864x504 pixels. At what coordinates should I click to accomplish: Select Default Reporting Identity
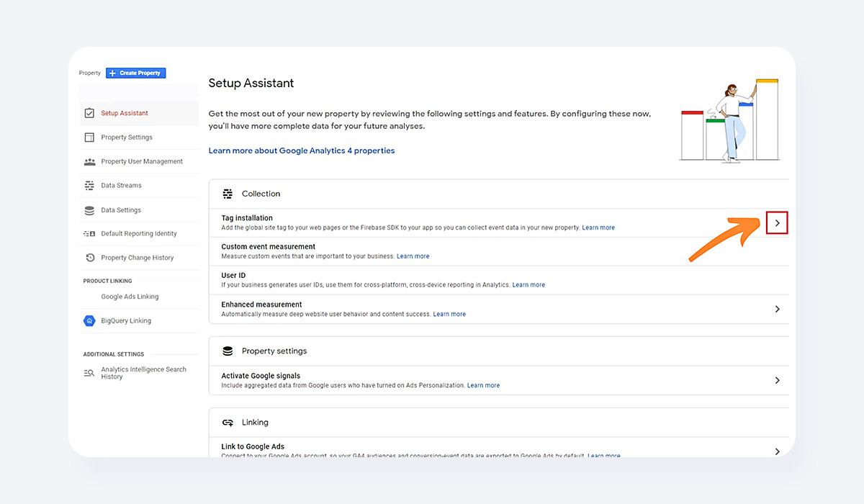(138, 234)
